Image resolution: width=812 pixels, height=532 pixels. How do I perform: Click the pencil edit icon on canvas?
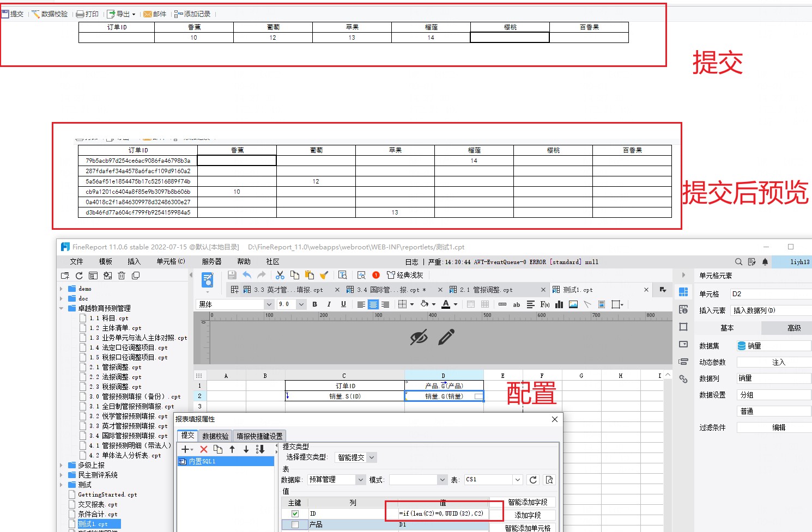(446, 337)
